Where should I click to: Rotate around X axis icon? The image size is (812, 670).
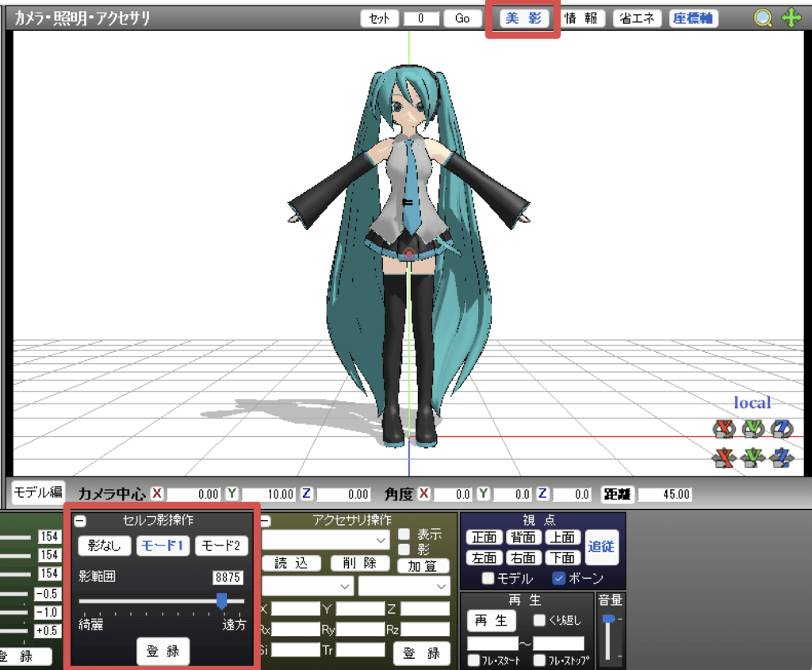coord(724,429)
